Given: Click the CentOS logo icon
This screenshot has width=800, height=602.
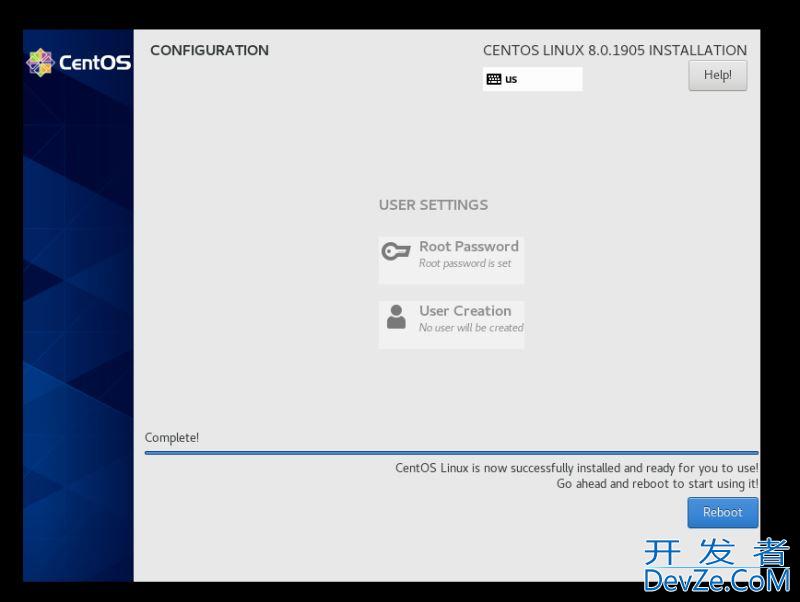Looking at the screenshot, I should [x=40, y=63].
